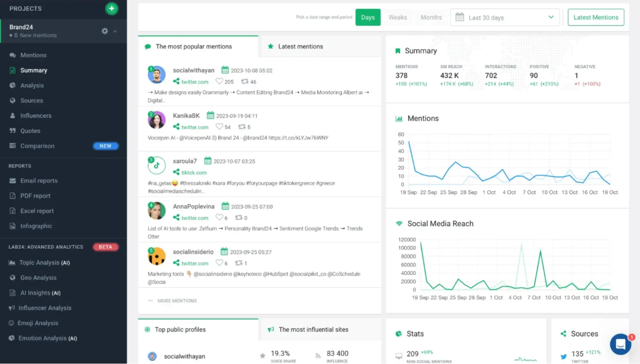Click the Summary bookmark icon
The width and height of the screenshot is (640, 364).
(398, 51)
